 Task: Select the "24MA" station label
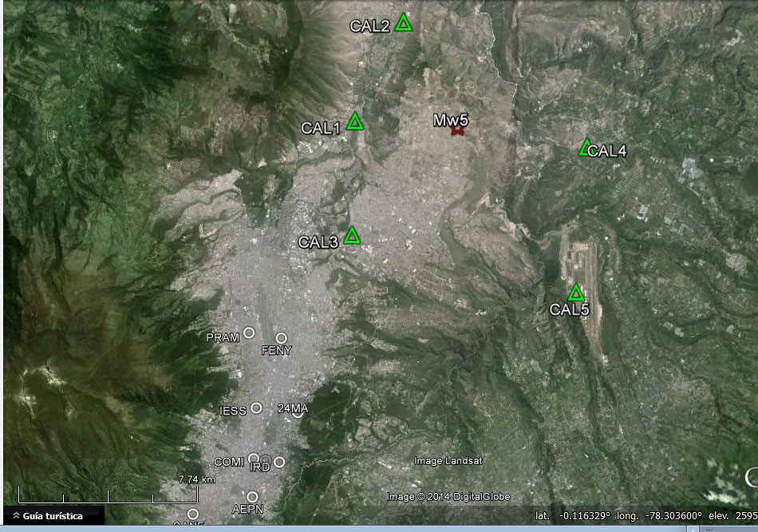point(293,409)
